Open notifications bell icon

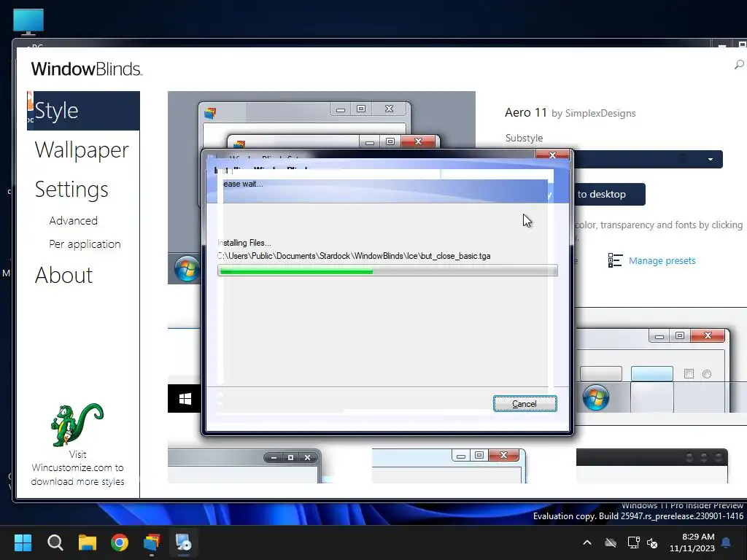[727, 542]
